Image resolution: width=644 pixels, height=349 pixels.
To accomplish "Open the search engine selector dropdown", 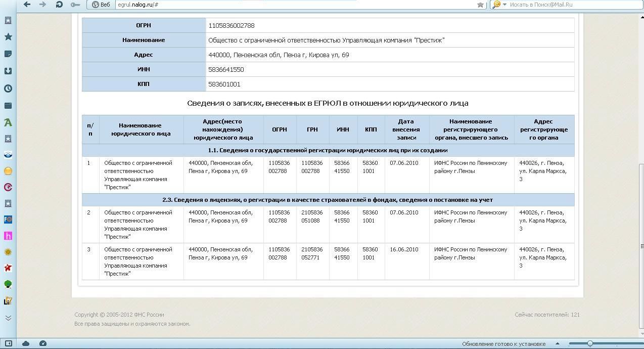I will pos(499,5).
